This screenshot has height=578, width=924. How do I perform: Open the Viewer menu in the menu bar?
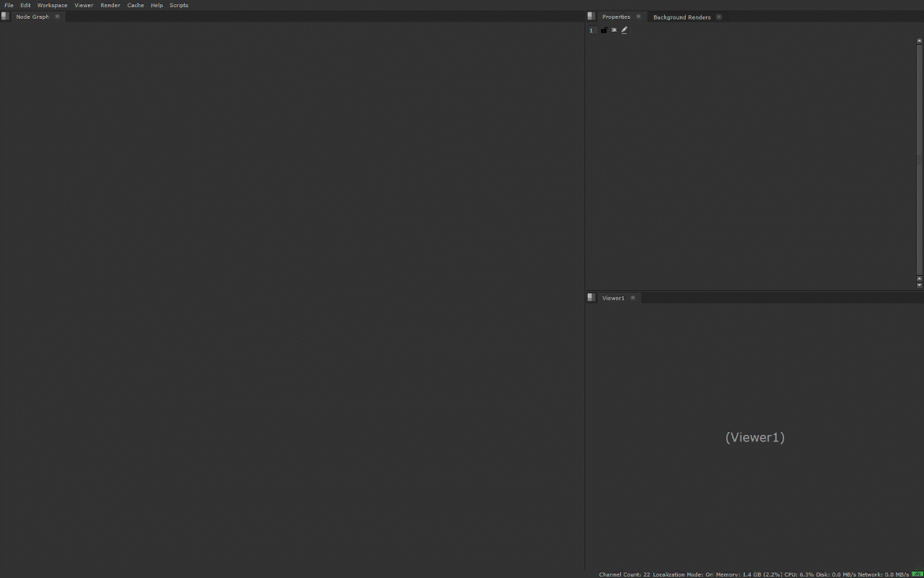click(84, 5)
